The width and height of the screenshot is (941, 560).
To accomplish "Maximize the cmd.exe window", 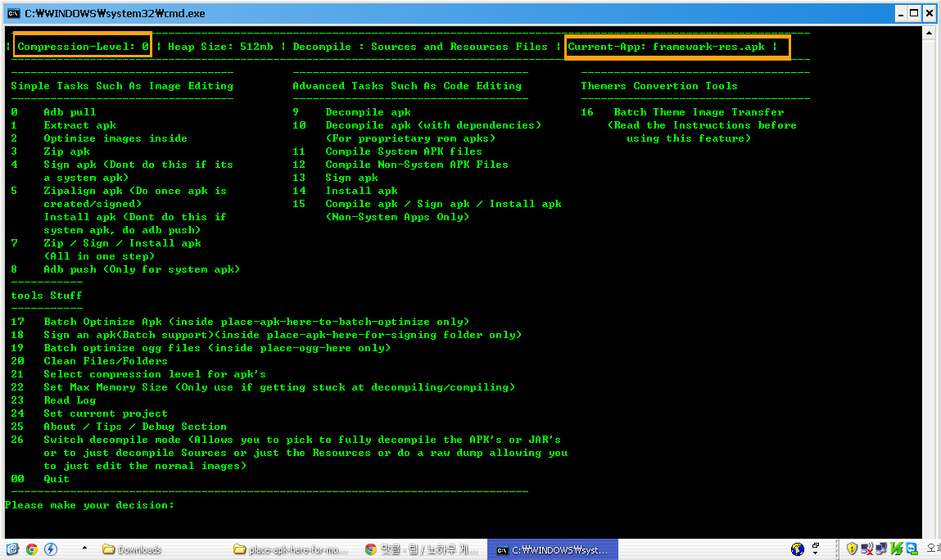I will 913,13.
